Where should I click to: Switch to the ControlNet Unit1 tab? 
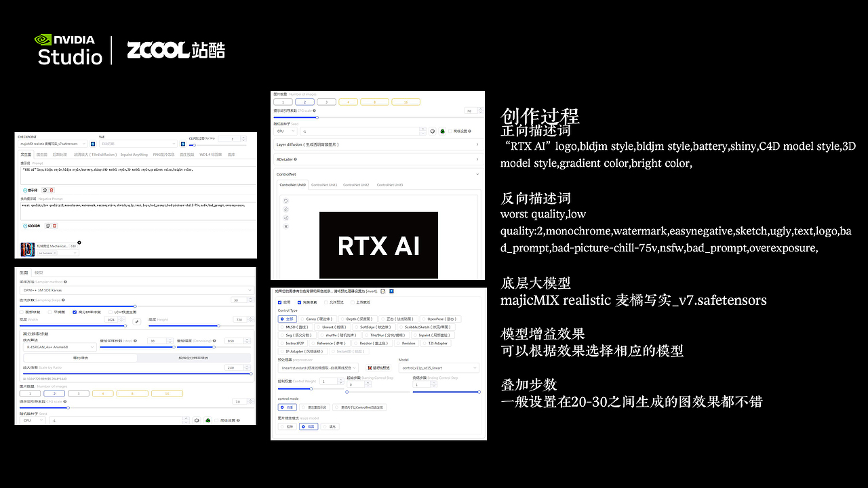click(324, 185)
